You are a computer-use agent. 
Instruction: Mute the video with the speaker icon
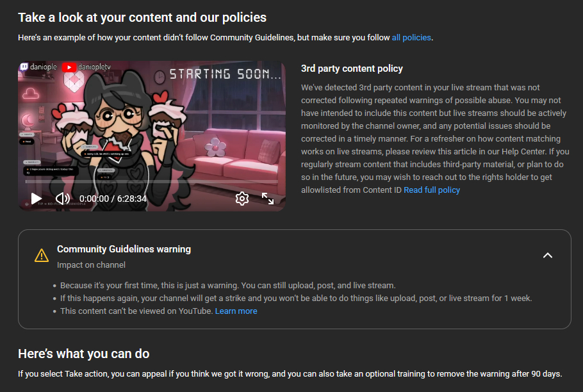(x=63, y=199)
